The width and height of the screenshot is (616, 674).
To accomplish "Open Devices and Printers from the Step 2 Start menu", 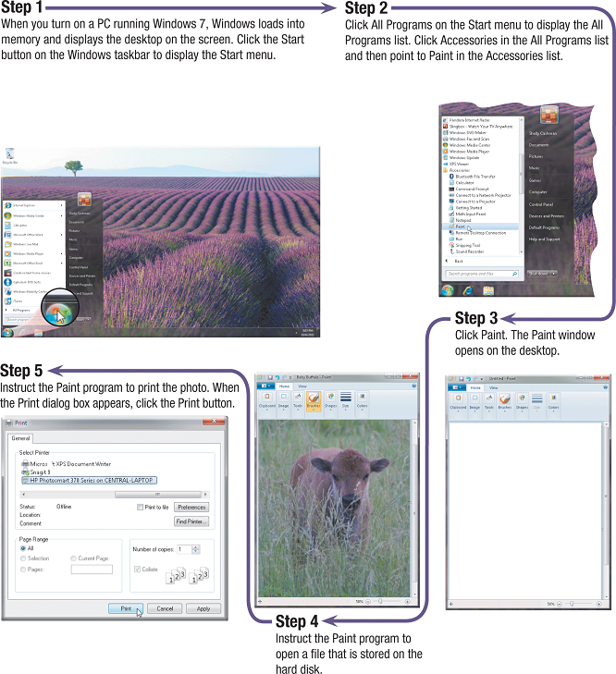I will pos(547,216).
